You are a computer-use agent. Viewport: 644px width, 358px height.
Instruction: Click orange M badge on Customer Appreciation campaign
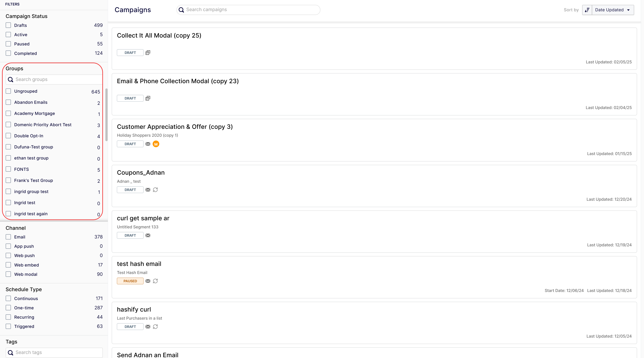pyautogui.click(x=156, y=144)
